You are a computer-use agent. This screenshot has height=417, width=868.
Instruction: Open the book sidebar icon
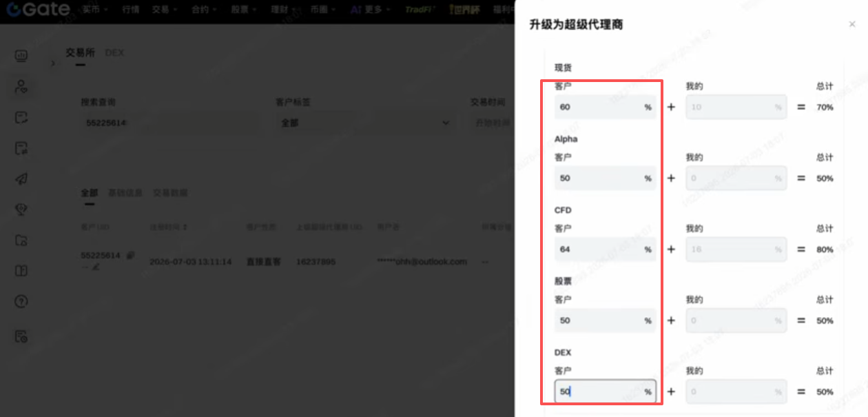21,271
